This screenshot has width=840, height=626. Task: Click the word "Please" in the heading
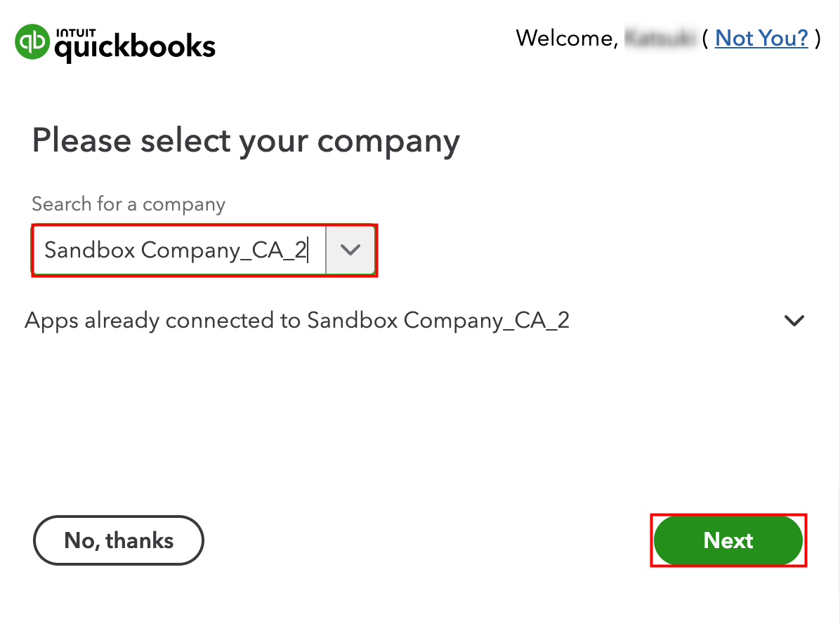pos(81,140)
